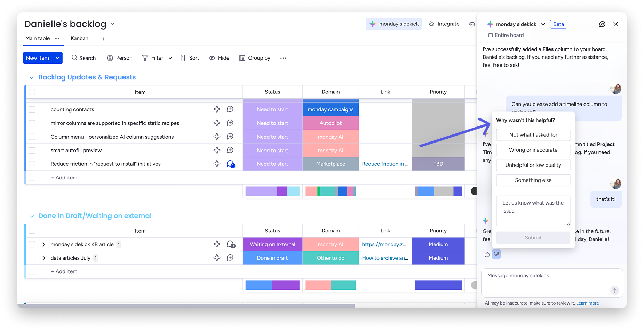Screen dimensions: 644x331
Task: Open conversation for smart autofill preview row
Action: 230,150
